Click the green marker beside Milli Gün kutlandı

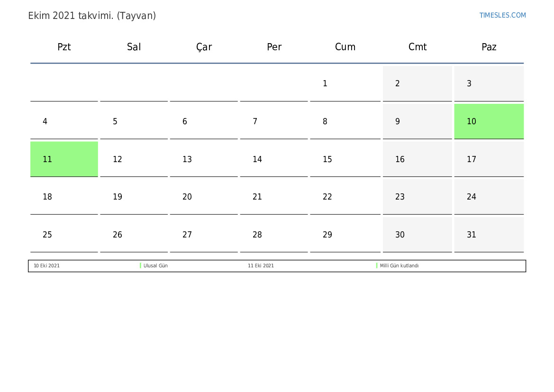click(377, 265)
